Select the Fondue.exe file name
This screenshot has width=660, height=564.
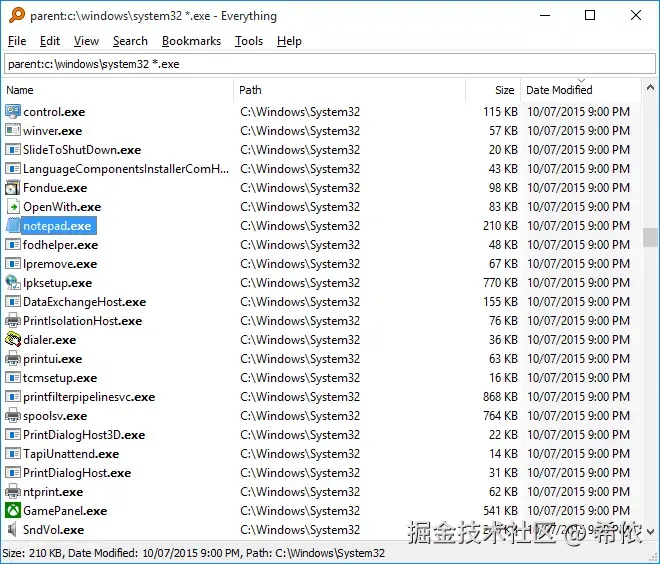pos(55,188)
